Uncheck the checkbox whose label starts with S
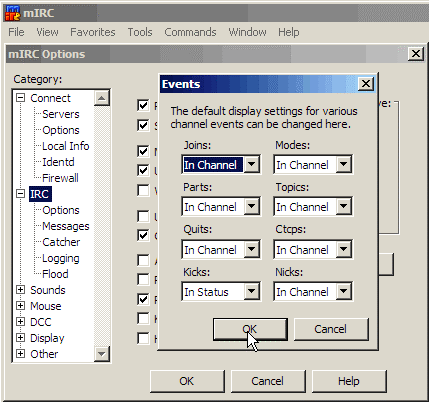 pos(143,125)
